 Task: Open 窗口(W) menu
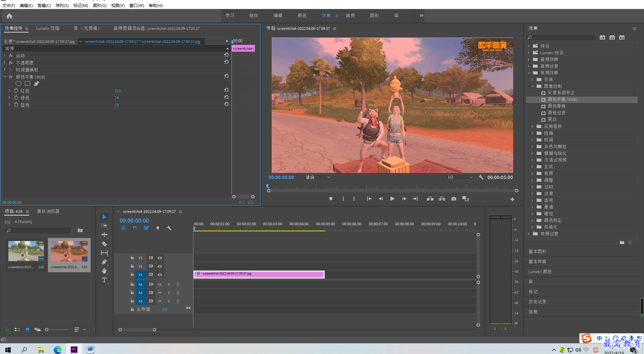pos(137,6)
